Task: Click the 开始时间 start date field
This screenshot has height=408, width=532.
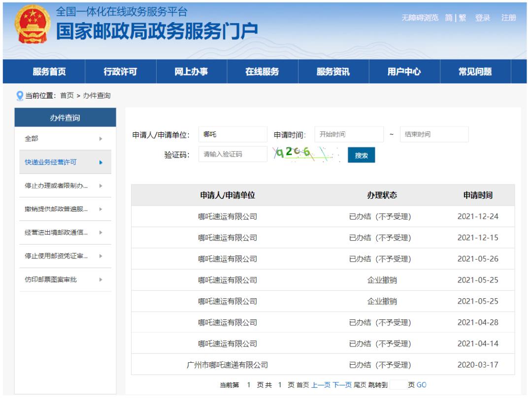Action: 349,134
